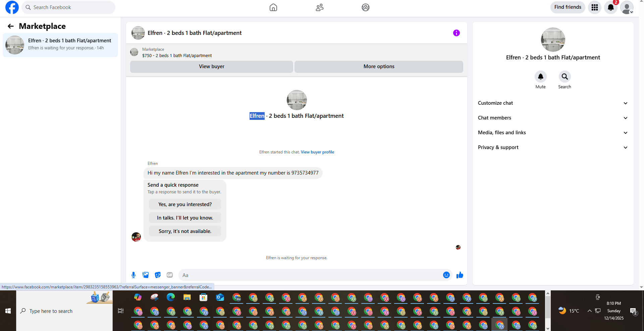Open Snipping Tool from the taskbar

[x=154, y=297]
